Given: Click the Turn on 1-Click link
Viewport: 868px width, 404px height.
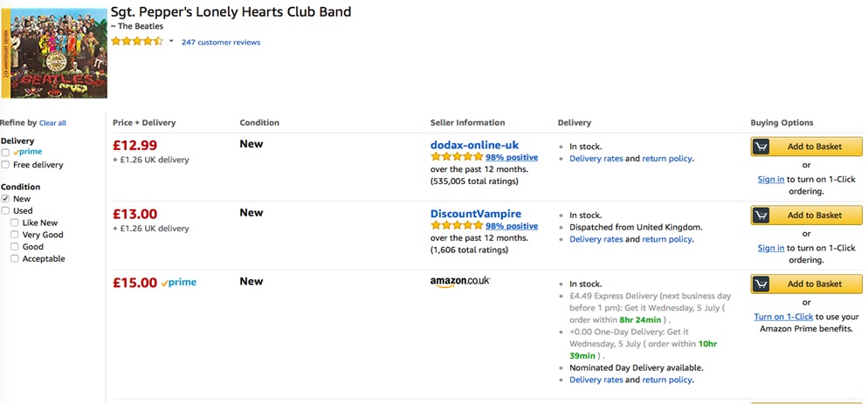Looking at the screenshot, I should coord(783,317).
